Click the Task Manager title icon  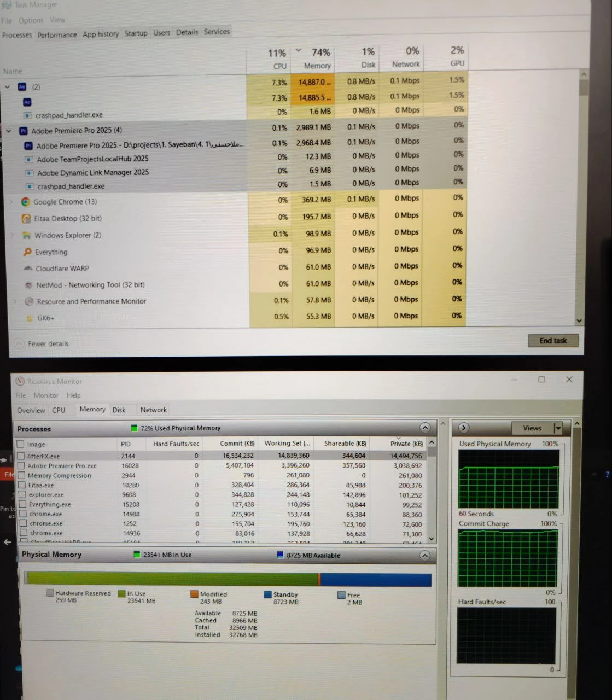[x=7, y=5]
